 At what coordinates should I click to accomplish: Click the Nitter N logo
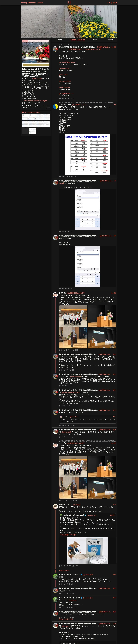pyautogui.click(x=69, y=3)
